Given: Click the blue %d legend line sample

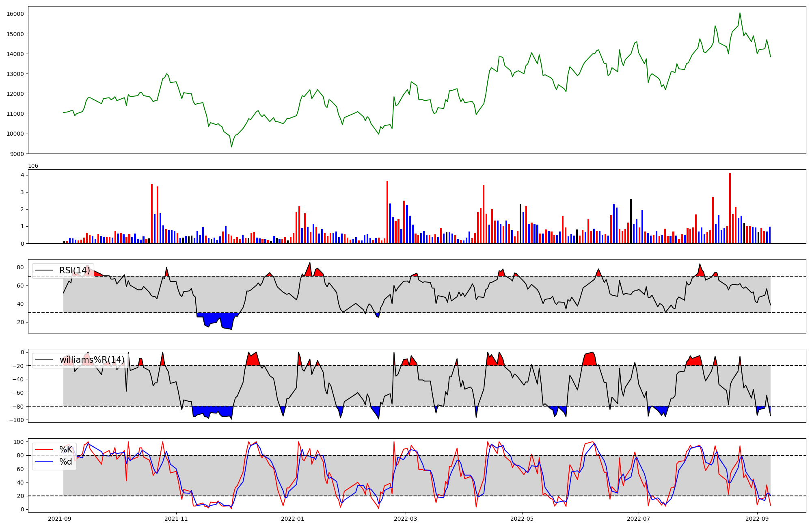Looking at the screenshot, I should 44,462.
